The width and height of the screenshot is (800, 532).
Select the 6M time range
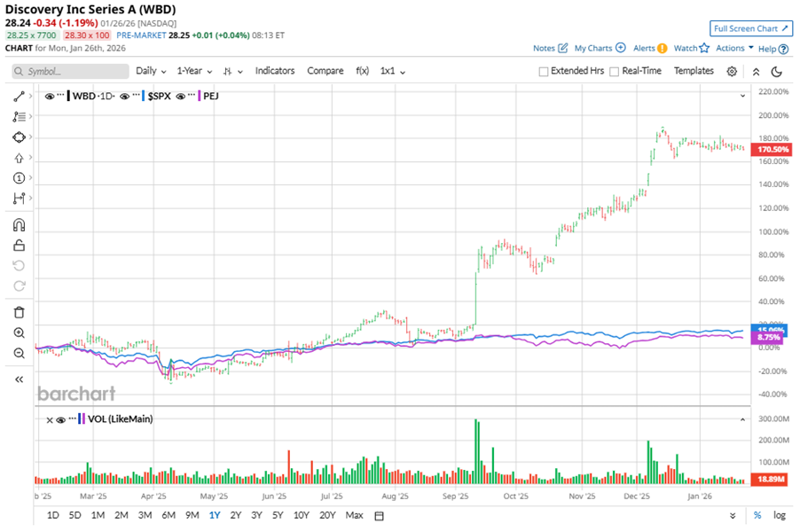(169, 515)
